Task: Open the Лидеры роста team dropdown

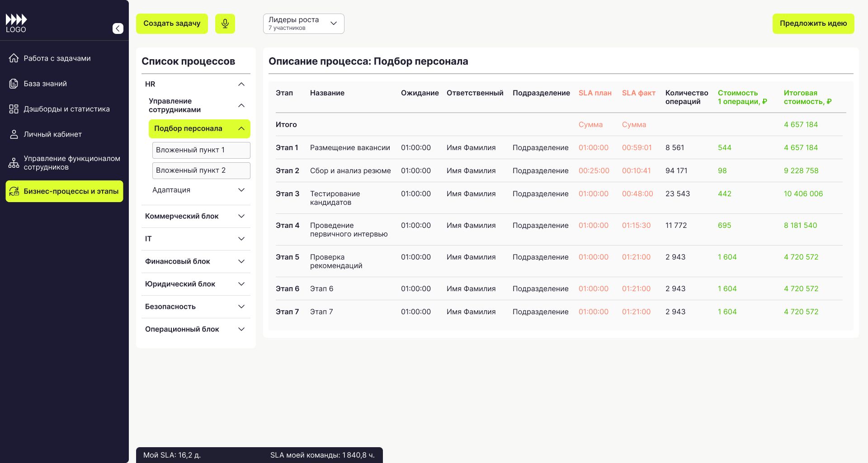Action: click(303, 24)
